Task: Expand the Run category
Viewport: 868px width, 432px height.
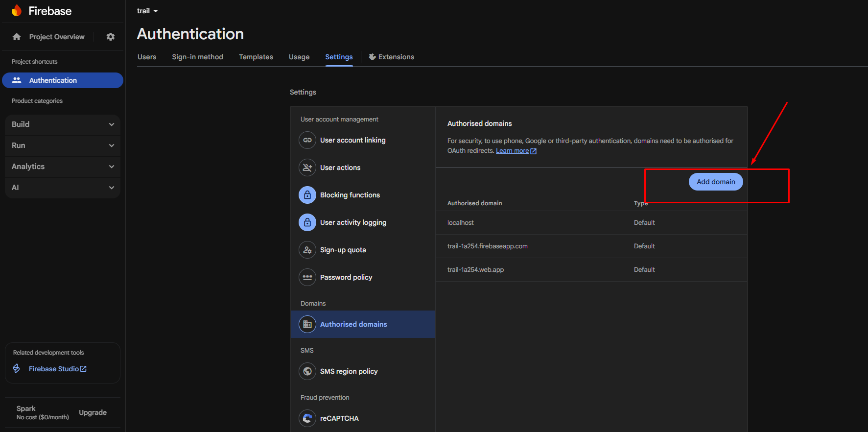Action: tap(63, 145)
